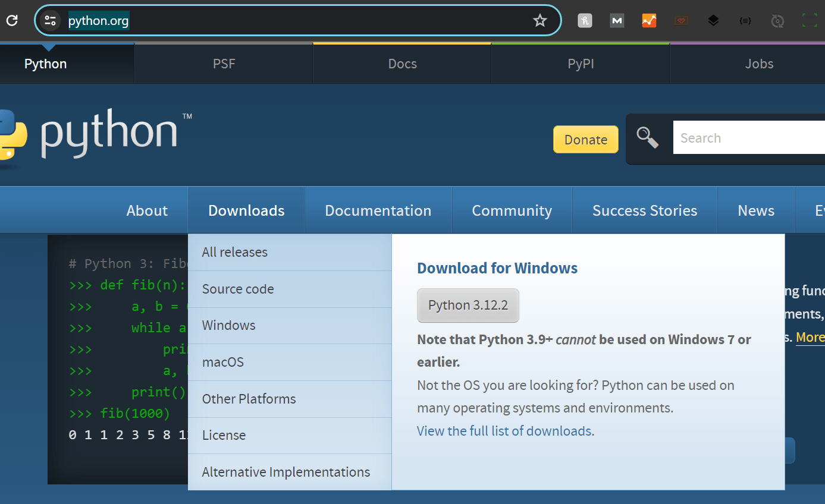
Task: Reload the page with the refresh icon
Action: [x=12, y=21]
